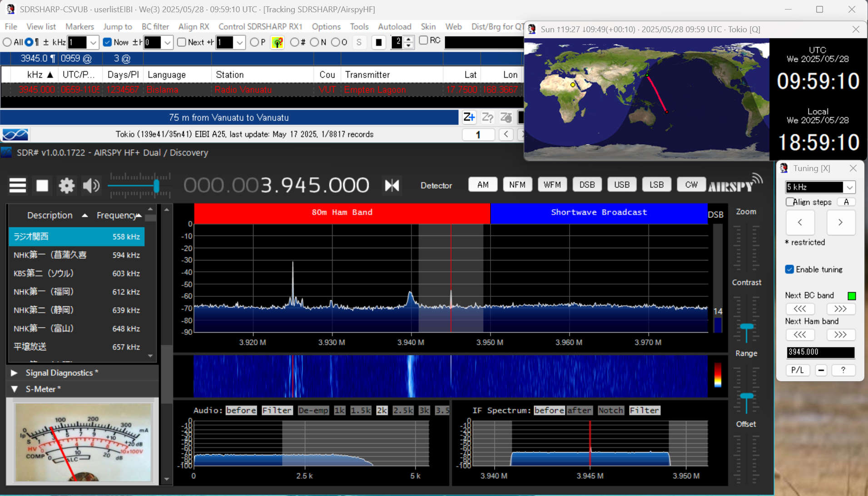The width and height of the screenshot is (868, 496).
Task: Open the SDR# hamburger main menu
Action: (18, 185)
